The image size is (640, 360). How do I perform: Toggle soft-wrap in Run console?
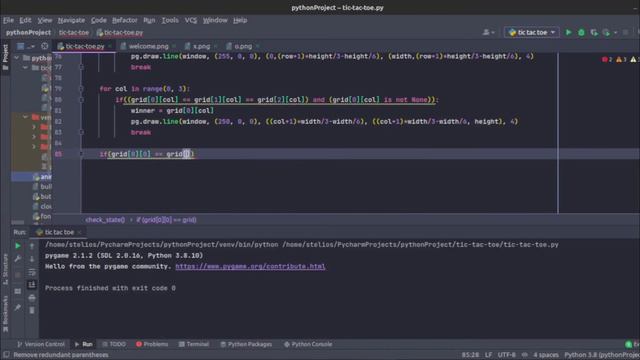click(x=32, y=272)
